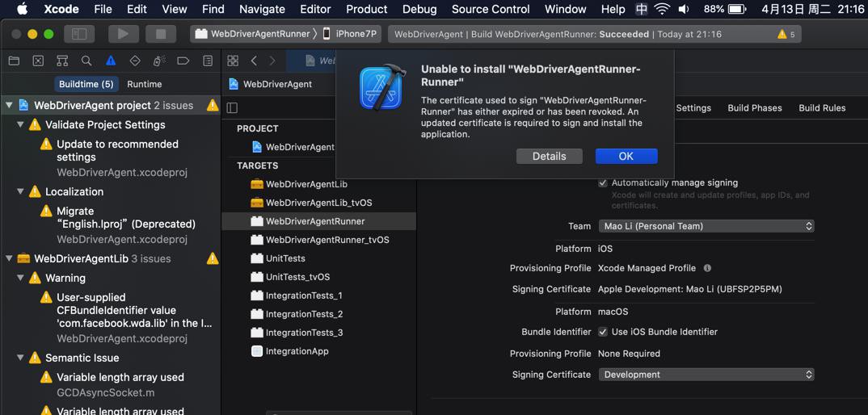Select the WebDriverAgentRunner scheme selector
This screenshot has width=868, height=415.
pyautogui.click(x=254, y=34)
